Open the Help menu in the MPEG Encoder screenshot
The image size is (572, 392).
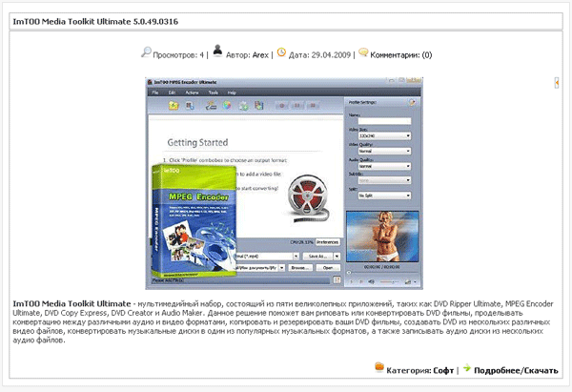(x=232, y=93)
